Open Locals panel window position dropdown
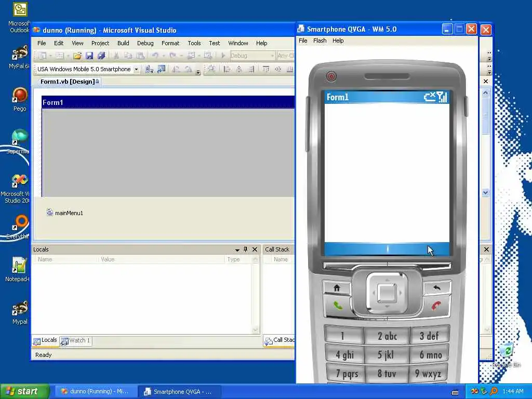Image resolution: width=532 pixels, height=399 pixels. (x=237, y=250)
